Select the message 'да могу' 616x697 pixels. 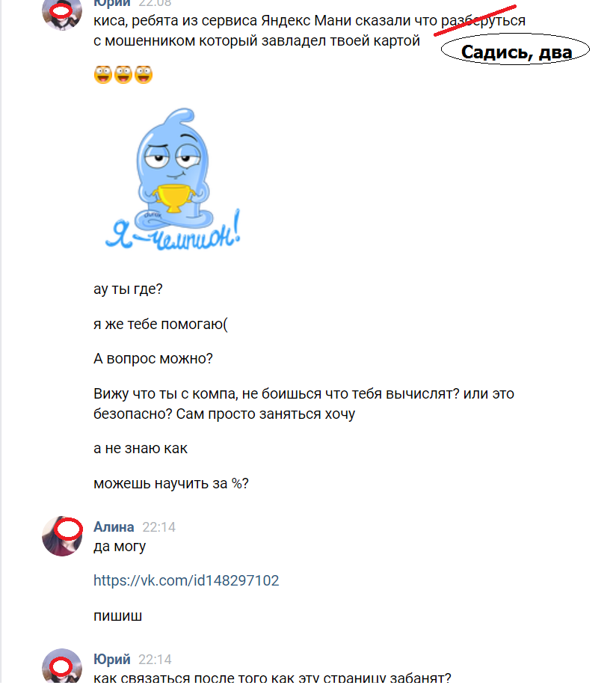(120, 547)
